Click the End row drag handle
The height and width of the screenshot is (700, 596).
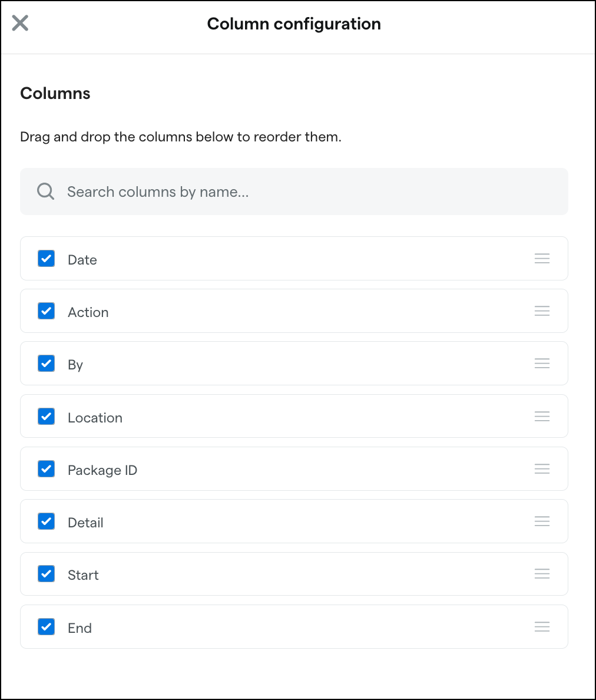coord(542,627)
